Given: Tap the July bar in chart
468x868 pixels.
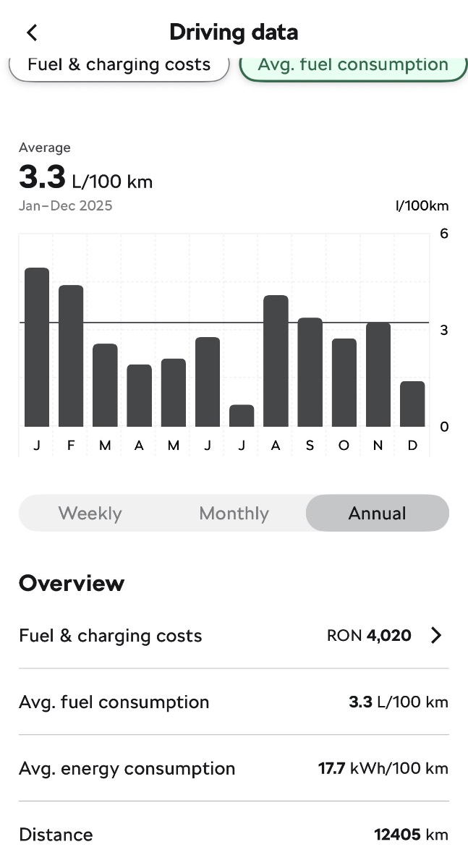Looking at the screenshot, I should (x=242, y=416).
